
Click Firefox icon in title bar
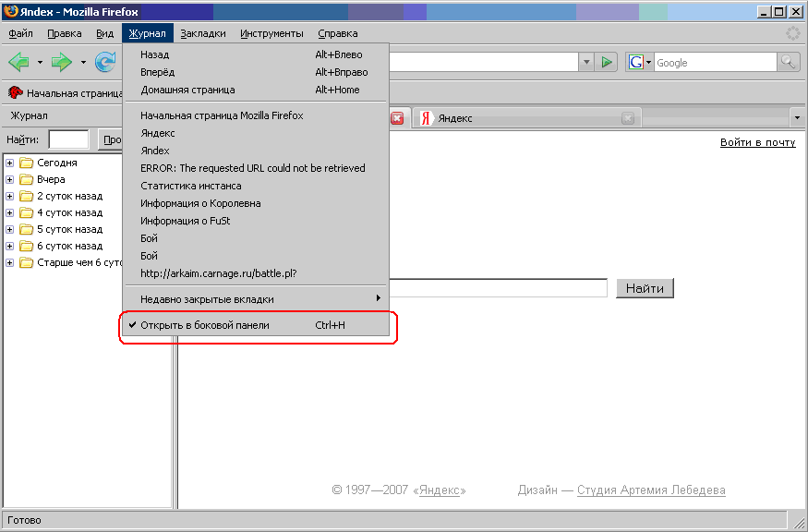pos(11,11)
